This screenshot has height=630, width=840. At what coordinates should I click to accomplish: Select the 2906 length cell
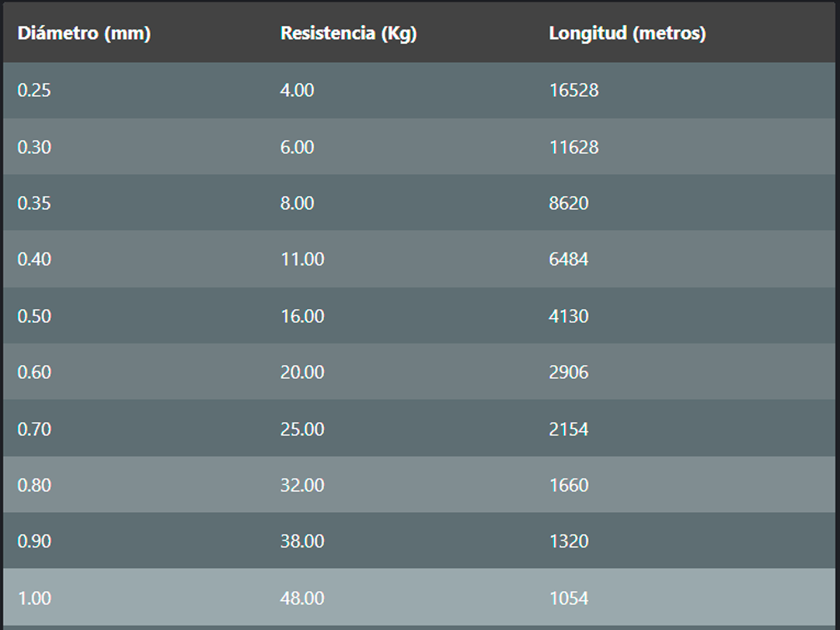pos(569,372)
